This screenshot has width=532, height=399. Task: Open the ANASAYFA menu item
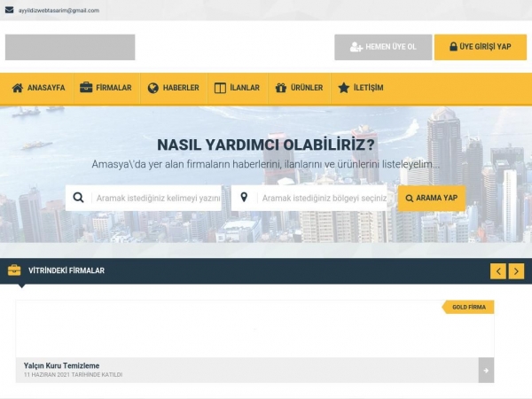point(38,88)
